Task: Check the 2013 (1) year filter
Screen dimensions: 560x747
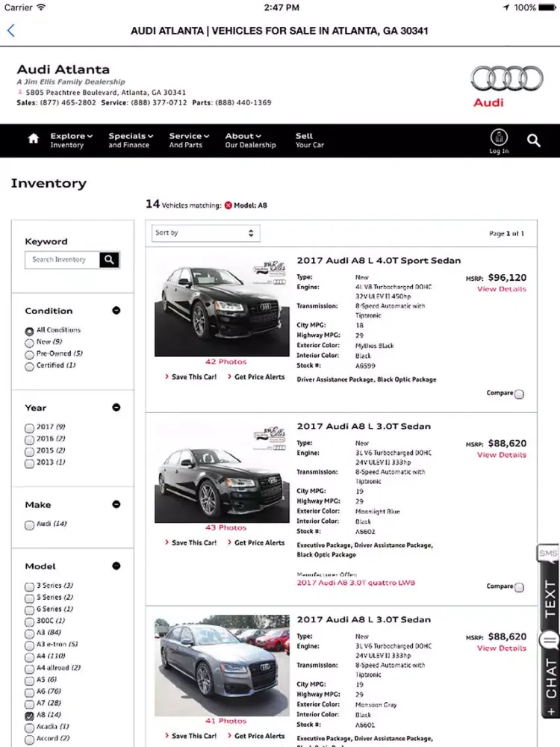Action: [x=30, y=464]
